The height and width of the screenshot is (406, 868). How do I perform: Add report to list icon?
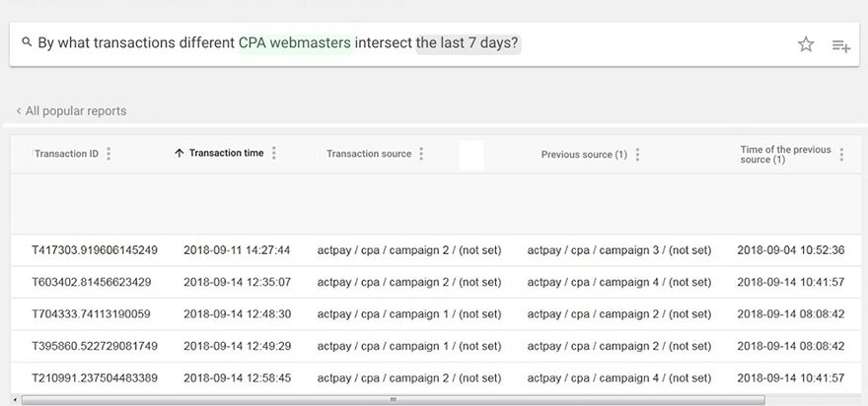[840, 46]
